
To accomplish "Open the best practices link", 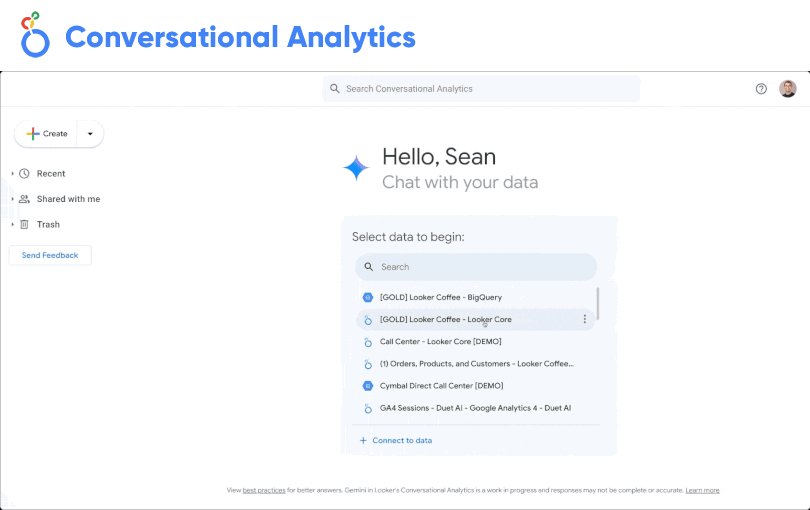I will [x=263, y=490].
